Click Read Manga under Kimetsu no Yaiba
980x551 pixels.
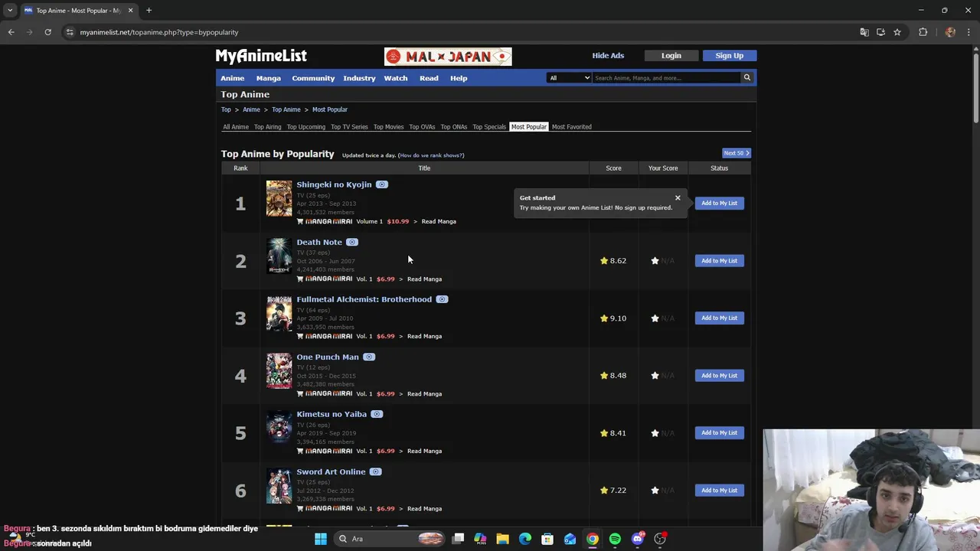click(x=424, y=452)
